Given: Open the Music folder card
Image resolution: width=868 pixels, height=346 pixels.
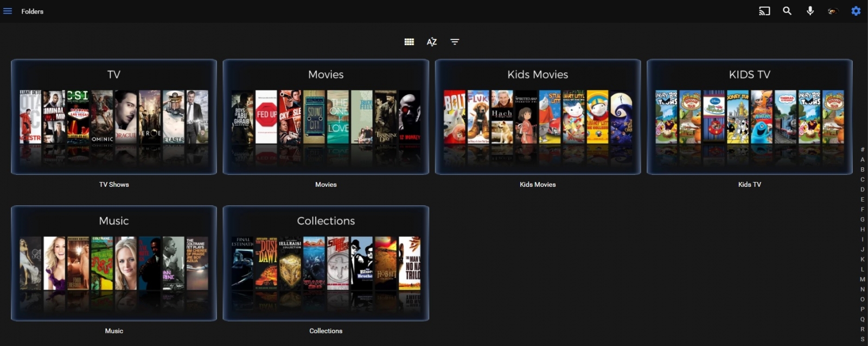Looking at the screenshot, I should click(x=114, y=263).
